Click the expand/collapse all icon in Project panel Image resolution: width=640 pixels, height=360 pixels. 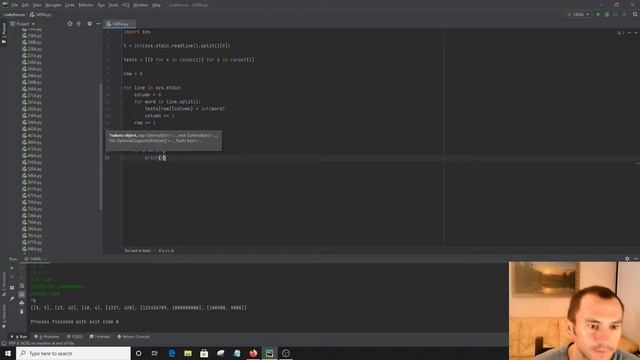click(79, 24)
